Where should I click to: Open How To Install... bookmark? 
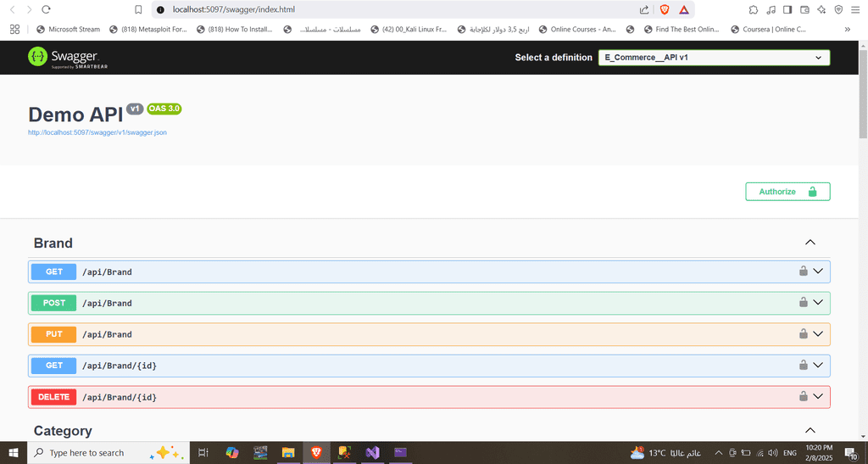(x=235, y=30)
